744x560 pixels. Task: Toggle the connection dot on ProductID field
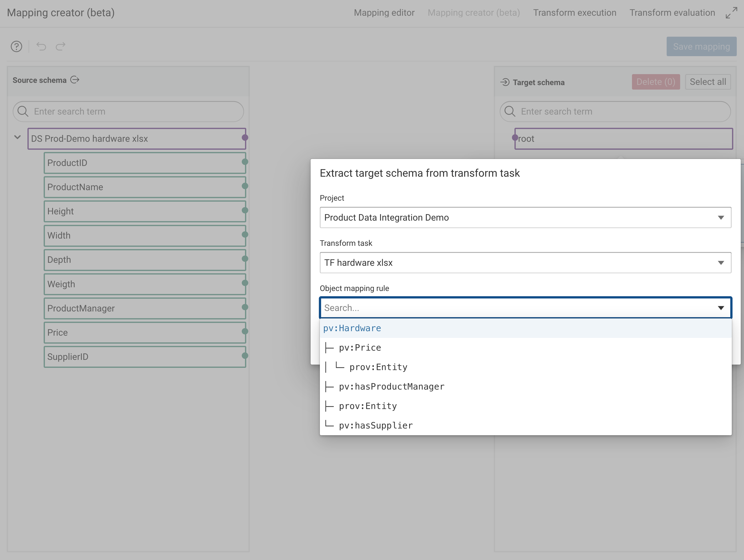(245, 162)
